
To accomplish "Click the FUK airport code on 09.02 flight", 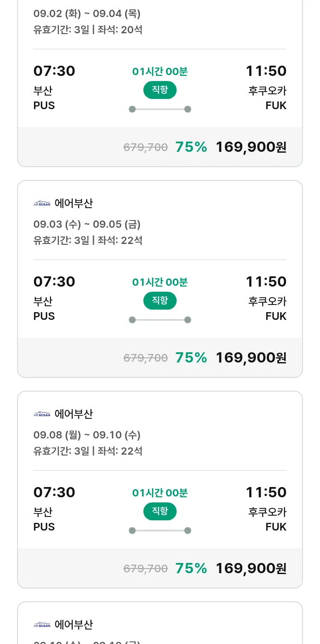I will click(276, 105).
